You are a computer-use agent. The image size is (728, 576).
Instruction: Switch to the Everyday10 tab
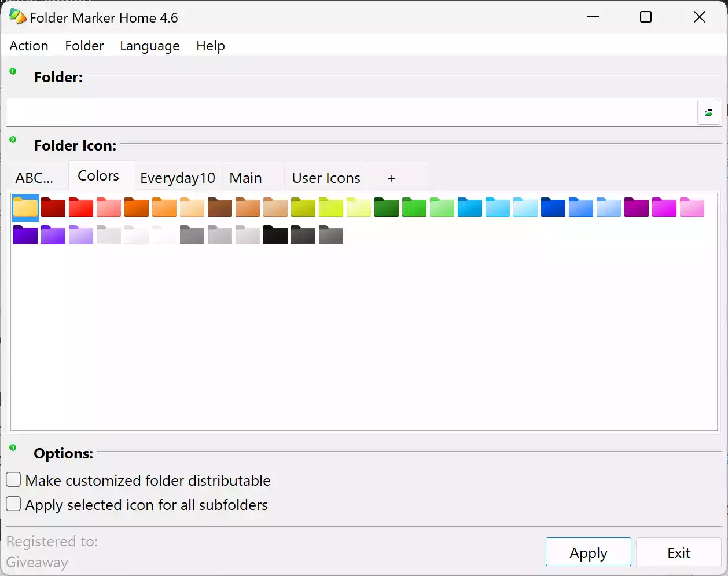tap(178, 178)
